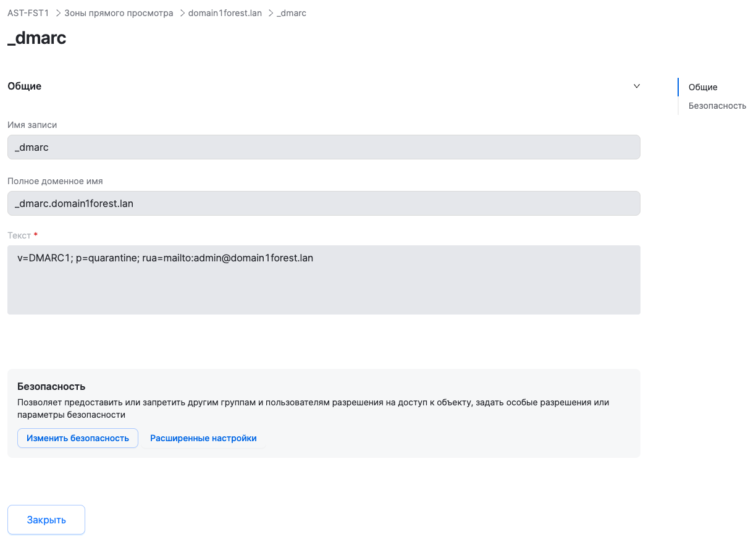
Task: Click the Безопасность card heading
Action: pyautogui.click(x=51, y=387)
